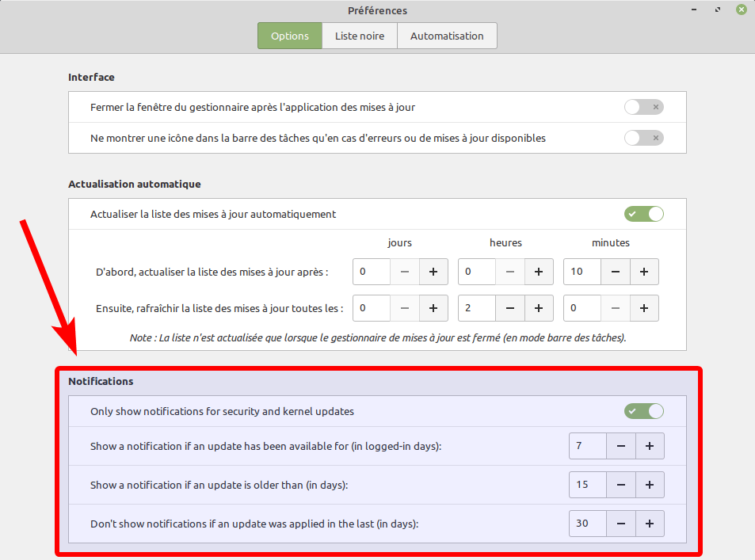Decrease minutes in the Ensuite row

(616, 308)
